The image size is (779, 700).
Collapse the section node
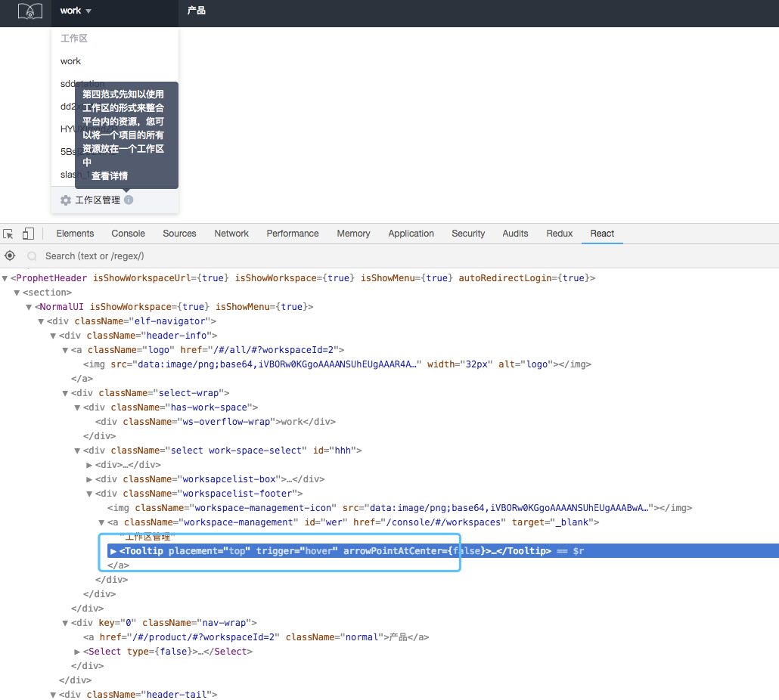(x=17, y=293)
